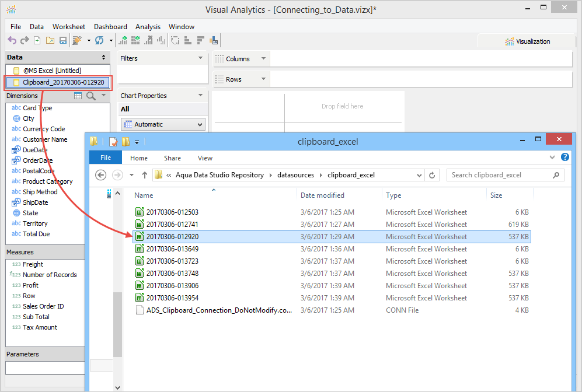
Task: Open the Analysis menu
Action: pyautogui.click(x=148, y=27)
